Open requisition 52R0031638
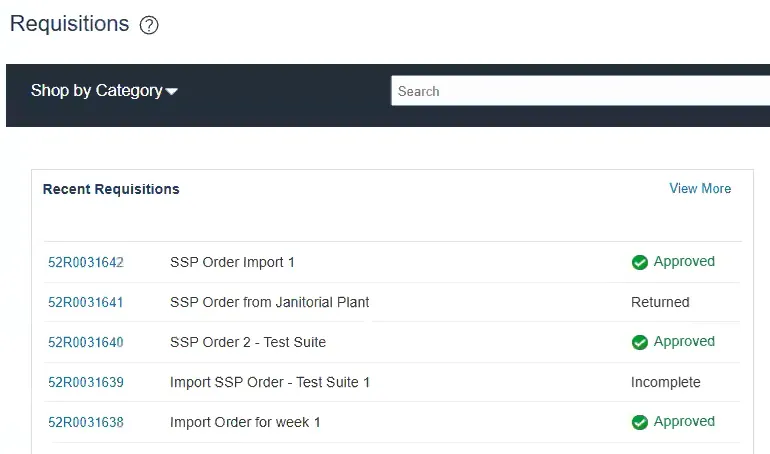Image resolution: width=770 pixels, height=454 pixels. coord(86,422)
